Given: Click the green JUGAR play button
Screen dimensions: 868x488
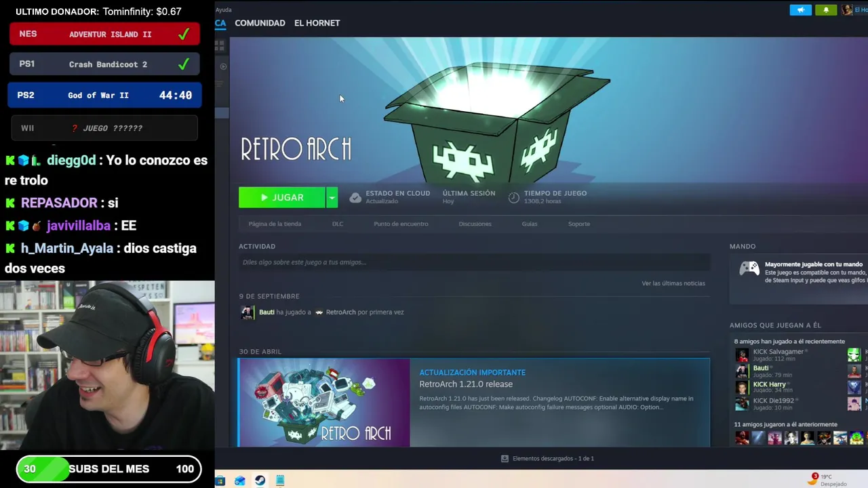Looking at the screenshot, I should (282, 197).
